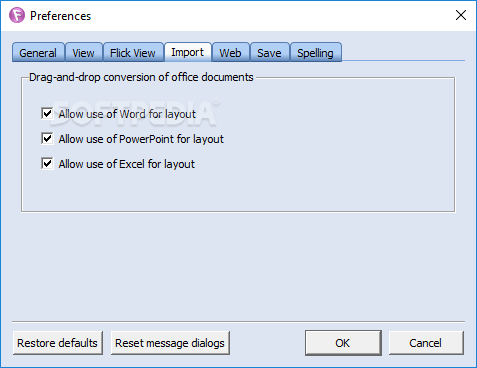Disable the PowerPoint for layout checkbox

pyautogui.click(x=47, y=139)
